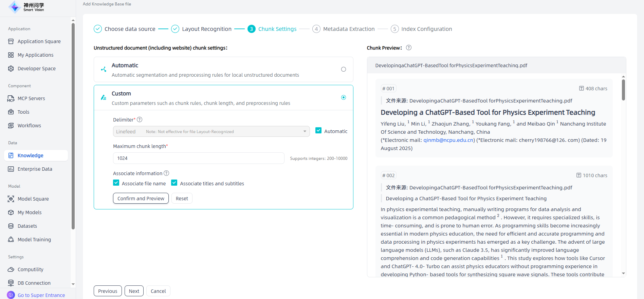Toggle Associate file name checkbox

point(116,183)
